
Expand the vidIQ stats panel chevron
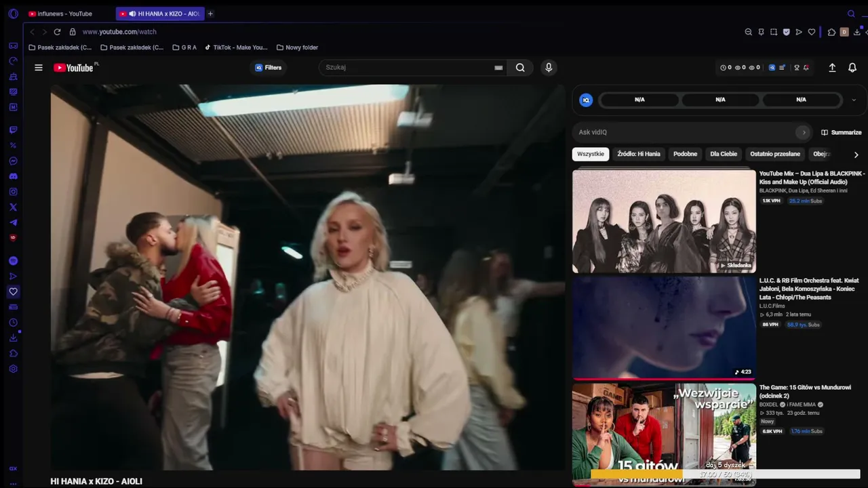[x=854, y=100]
